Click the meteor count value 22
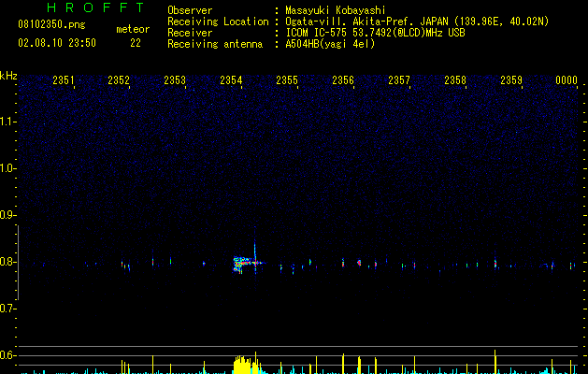The image size is (588, 374). 136,43
